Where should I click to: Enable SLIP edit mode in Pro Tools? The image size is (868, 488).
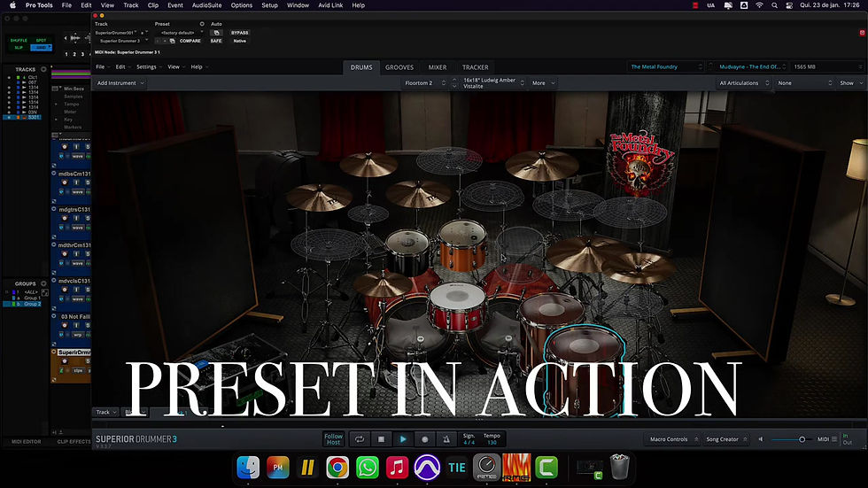click(19, 48)
